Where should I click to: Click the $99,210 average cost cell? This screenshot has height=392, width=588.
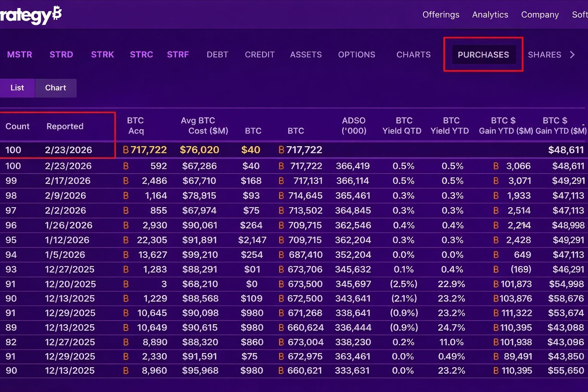click(x=200, y=255)
